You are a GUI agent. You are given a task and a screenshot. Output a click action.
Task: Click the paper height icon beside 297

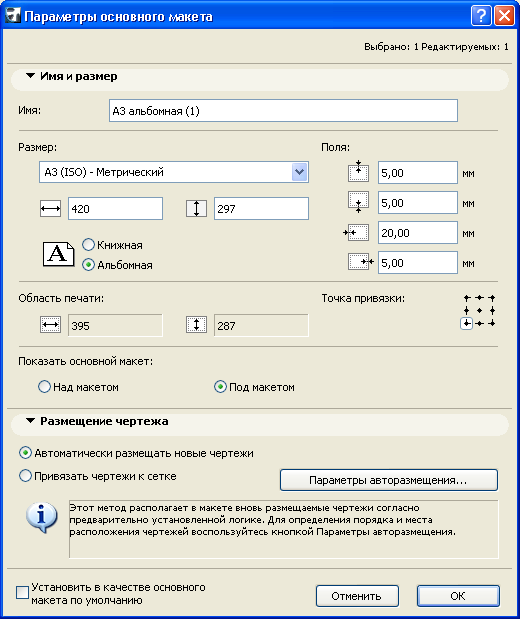pyautogui.click(x=196, y=208)
